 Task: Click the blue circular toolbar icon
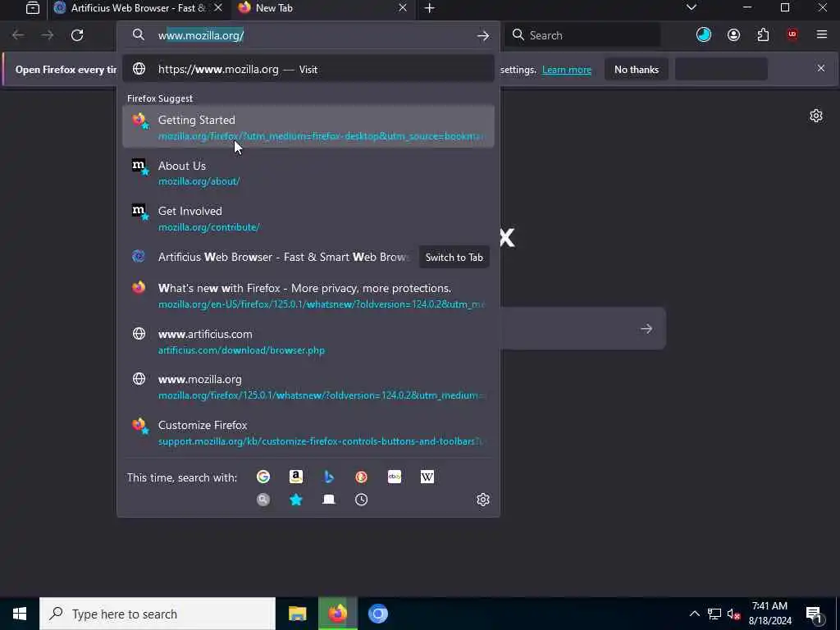point(704,35)
